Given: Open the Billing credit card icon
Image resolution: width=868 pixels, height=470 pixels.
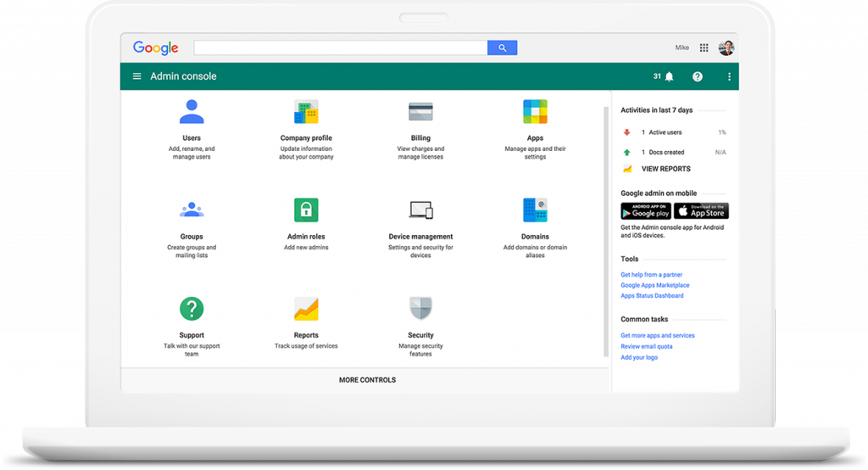Looking at the screenshot, I should (x=420, y=111).
